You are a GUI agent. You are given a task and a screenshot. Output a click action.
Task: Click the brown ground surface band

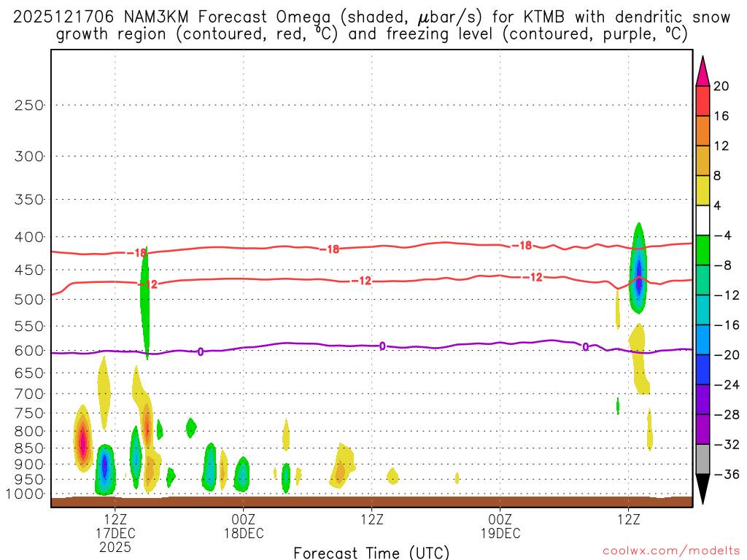[x=371, y=502]
